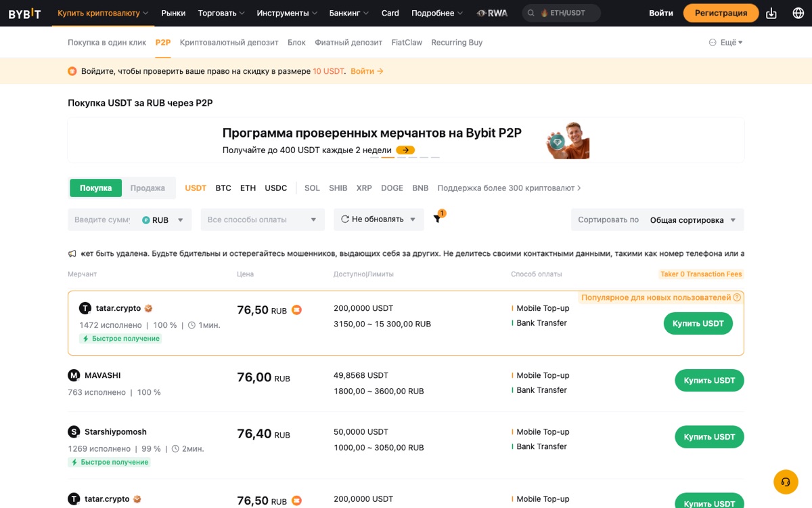The image size is (812, 508).
Task: Select the ETH coin tab
Action: pos(248,188)
